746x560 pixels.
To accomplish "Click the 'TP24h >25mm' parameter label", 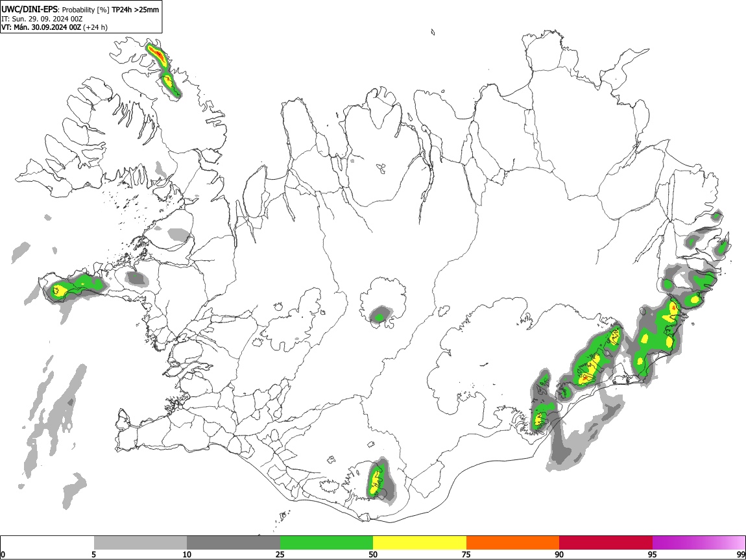I will pos(135,10).
